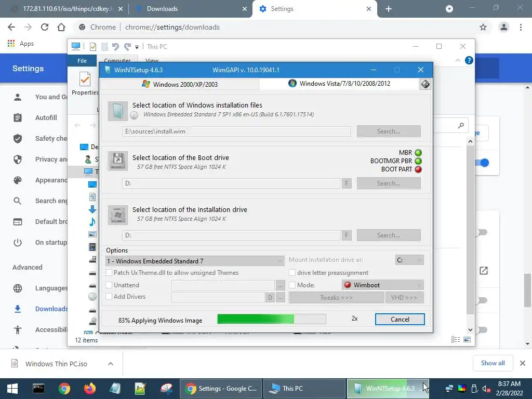
Task: Click the Applying Windows Image progress bar
Action: pos(271,319)
